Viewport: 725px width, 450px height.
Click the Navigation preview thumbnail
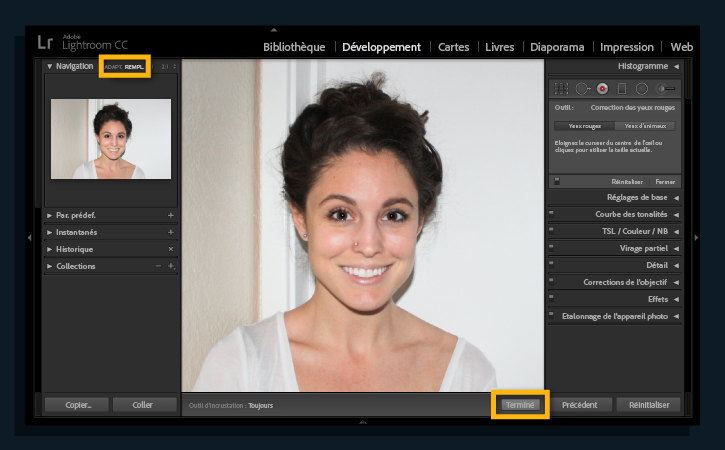pyautogui.click(x=111, y=139)
